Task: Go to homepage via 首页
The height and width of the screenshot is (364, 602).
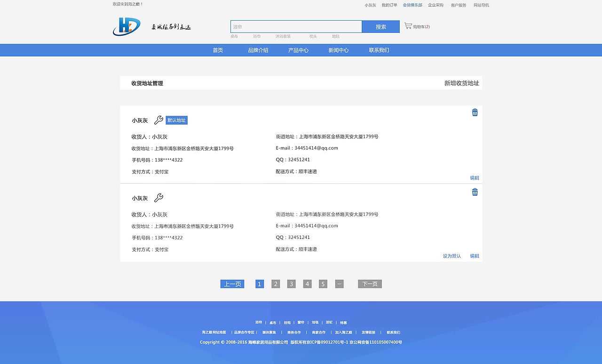Action: pos(217,49)
